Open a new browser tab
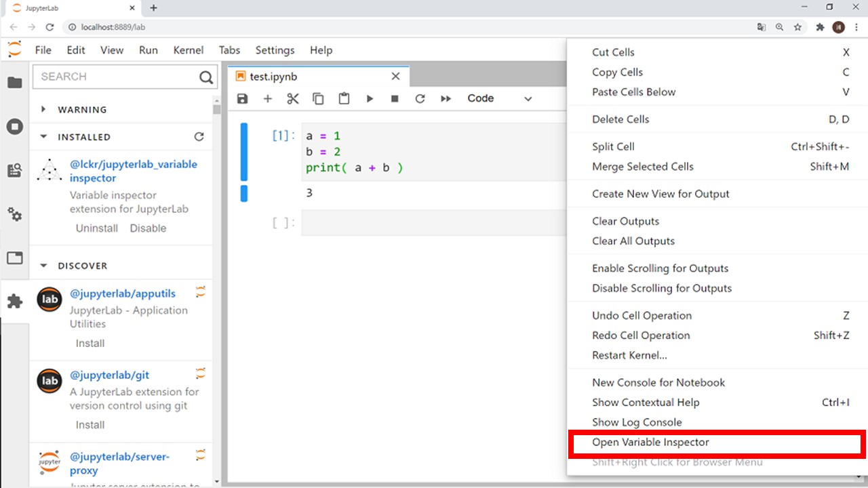 pos(153,8)
